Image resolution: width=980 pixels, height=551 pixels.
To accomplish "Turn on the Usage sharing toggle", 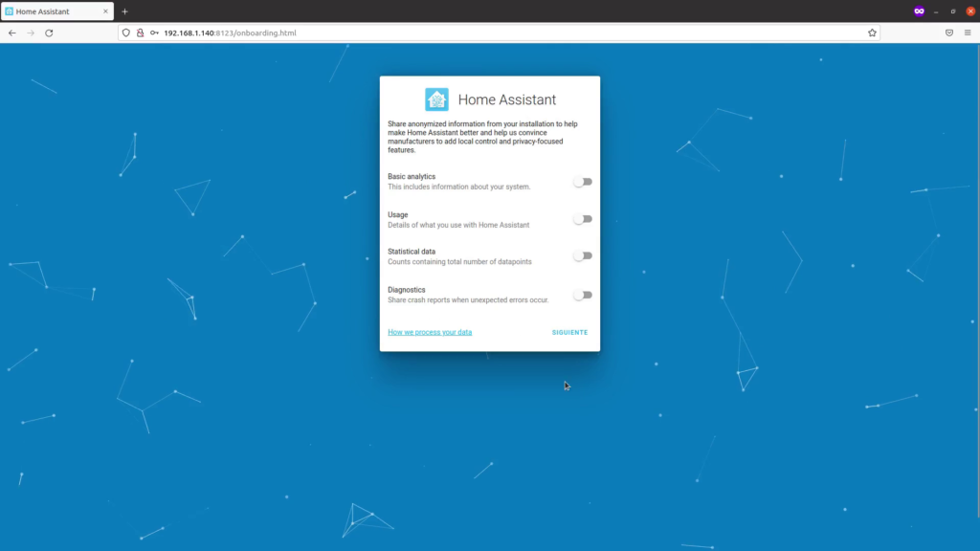I will pos(582,218).
